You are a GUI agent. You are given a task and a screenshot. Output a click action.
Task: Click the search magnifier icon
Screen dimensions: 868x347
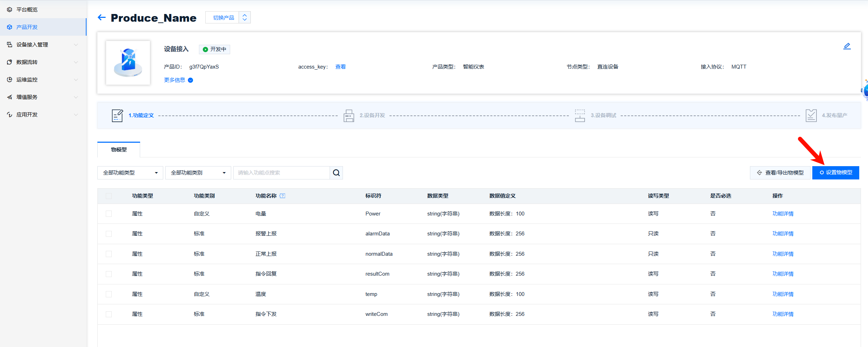coord(336,173)
